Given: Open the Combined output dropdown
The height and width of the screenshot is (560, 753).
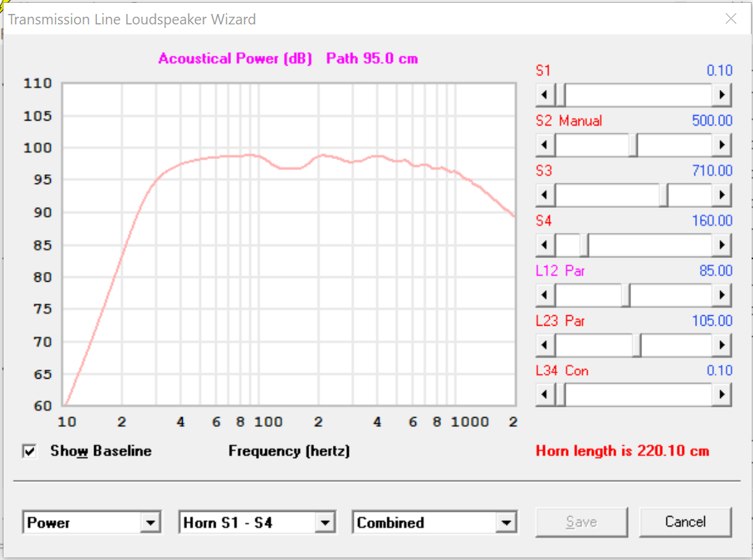Looking at the screenshot, I should click(x=506, y=522).
